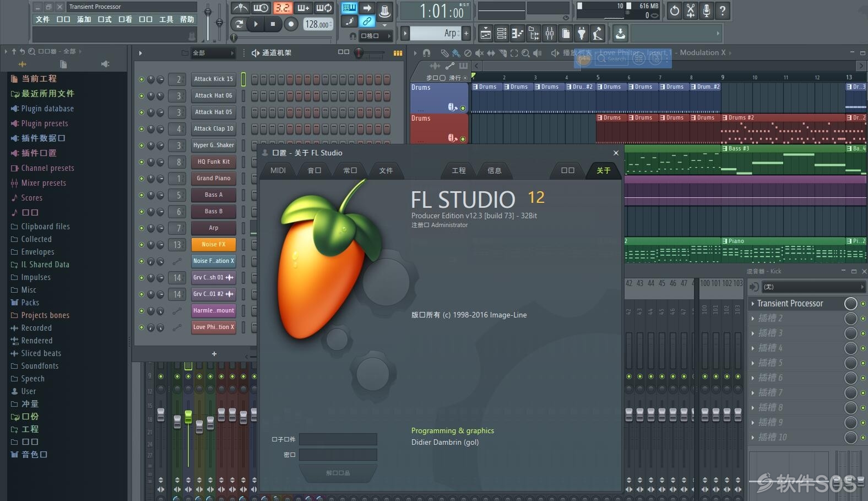The width and height of the screenshot is (868, 501).
Task: Mute the first Drums playlist track LED
Action: point(463,108)
